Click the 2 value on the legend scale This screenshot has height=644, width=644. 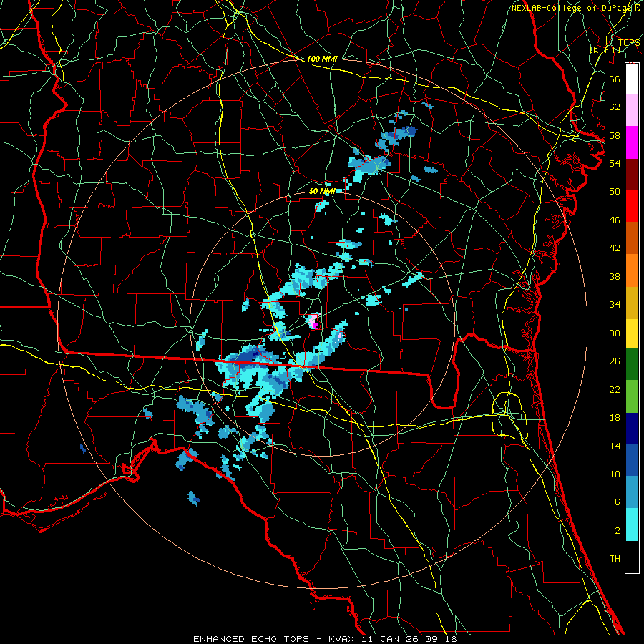617,530
